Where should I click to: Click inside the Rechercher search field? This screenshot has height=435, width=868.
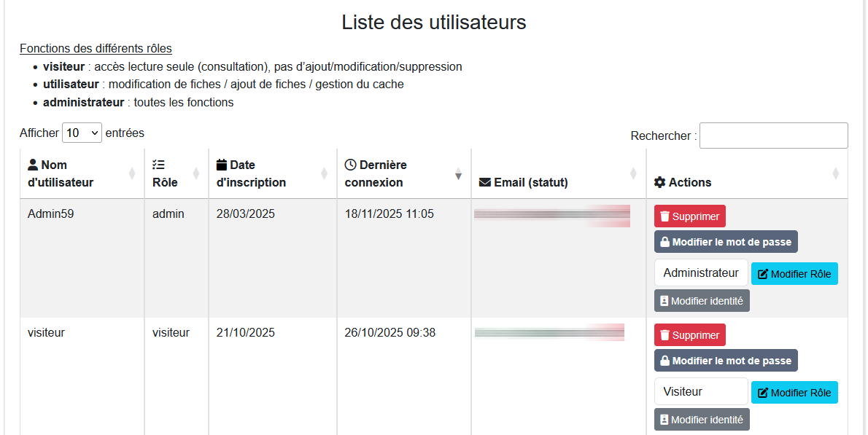773,136
